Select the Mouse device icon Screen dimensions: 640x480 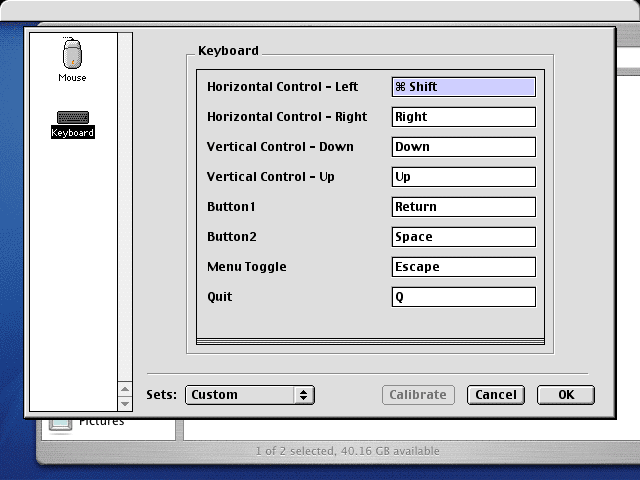coord(72,55)
